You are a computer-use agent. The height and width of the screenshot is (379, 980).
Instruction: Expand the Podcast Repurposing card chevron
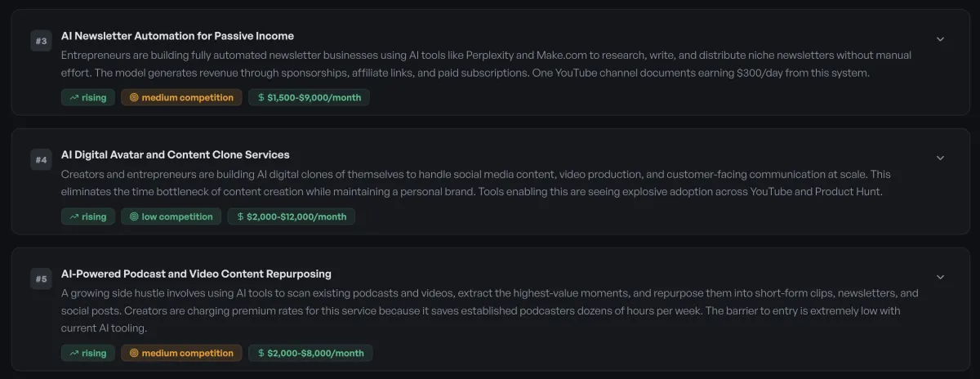tap(940, 277)
